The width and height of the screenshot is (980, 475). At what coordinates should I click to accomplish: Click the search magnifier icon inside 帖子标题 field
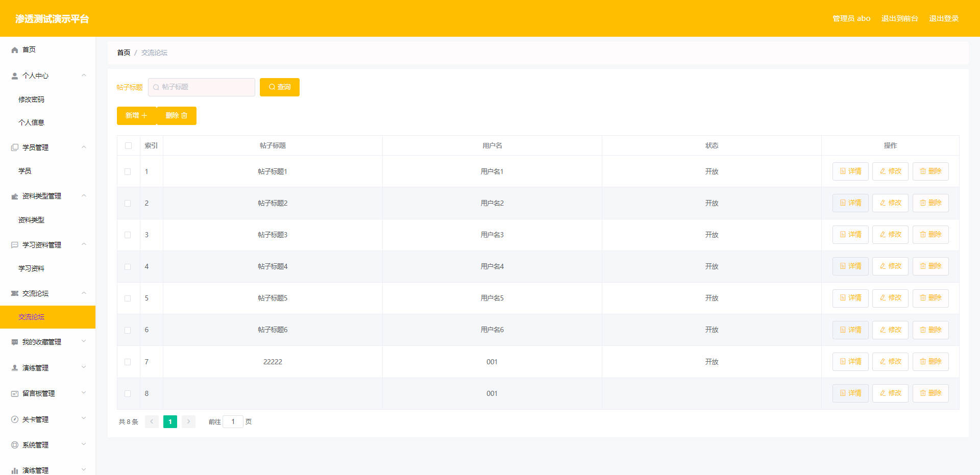(156, 87)
